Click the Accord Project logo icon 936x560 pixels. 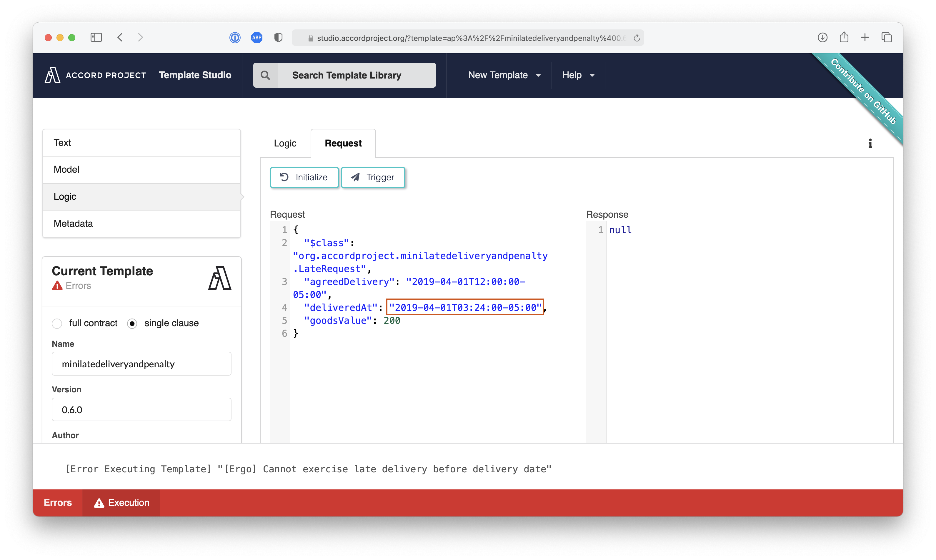51,75
